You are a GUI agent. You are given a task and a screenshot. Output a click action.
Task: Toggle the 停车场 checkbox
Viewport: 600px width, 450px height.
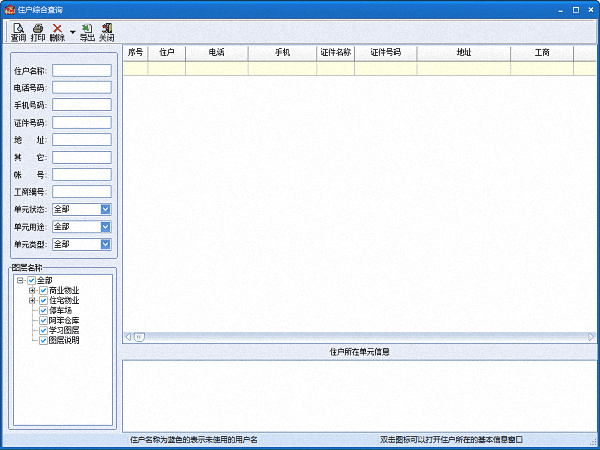pos(43,310)
